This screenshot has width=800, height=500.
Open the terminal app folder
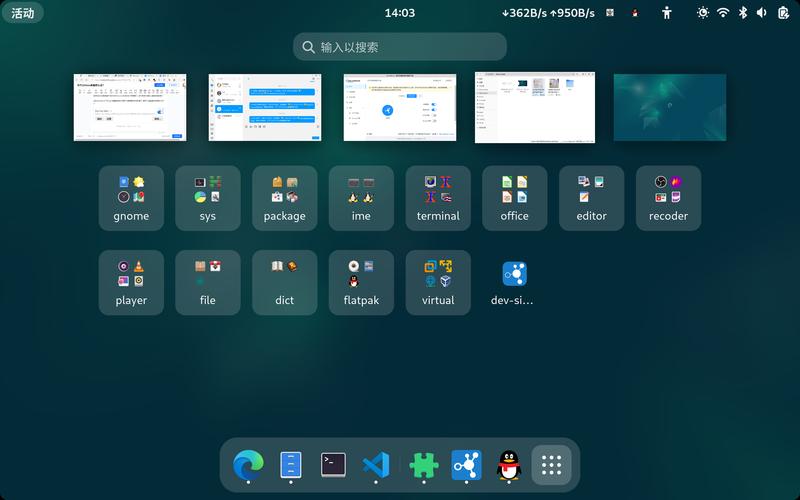coord(438,198)
